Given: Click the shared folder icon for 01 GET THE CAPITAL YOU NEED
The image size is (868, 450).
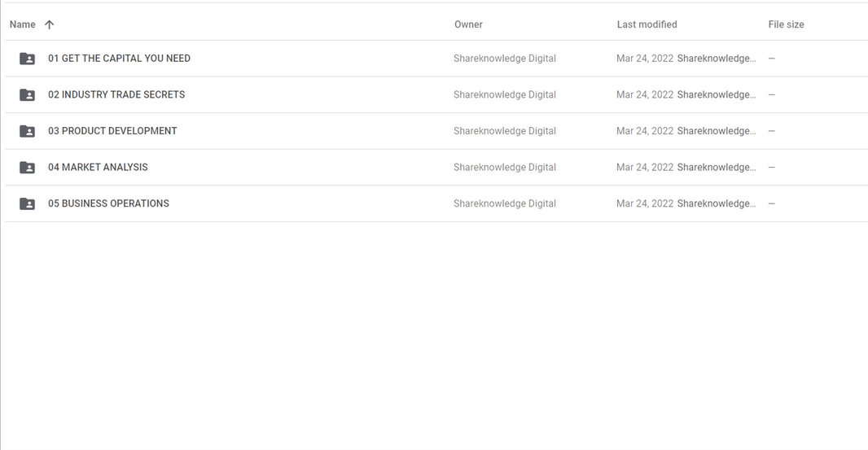Looking at the screenshot, I should point(27,58).
